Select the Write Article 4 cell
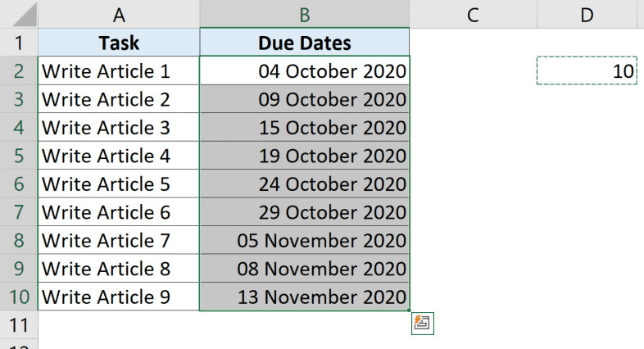This screenshot has width=644, height=349. click(120, 155)
